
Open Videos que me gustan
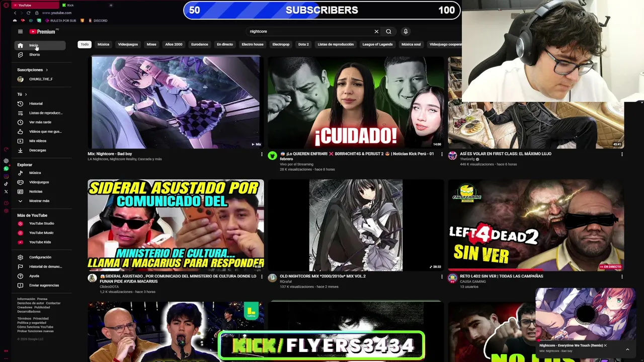(40, 131)
